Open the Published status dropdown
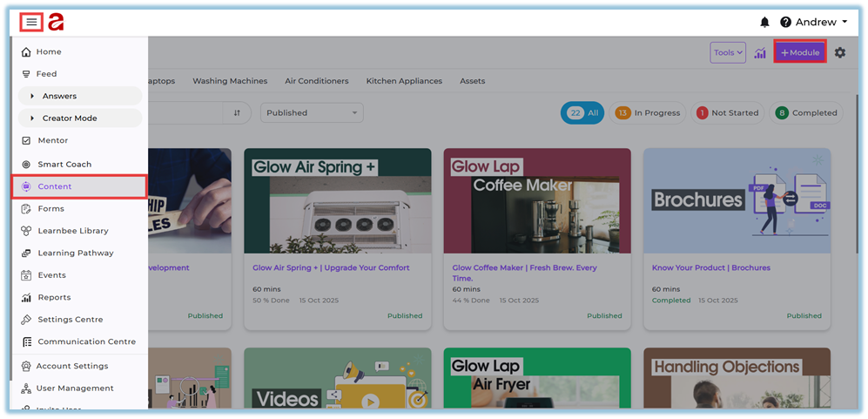Screen dimensions: 868x419 tap(313, 113)
